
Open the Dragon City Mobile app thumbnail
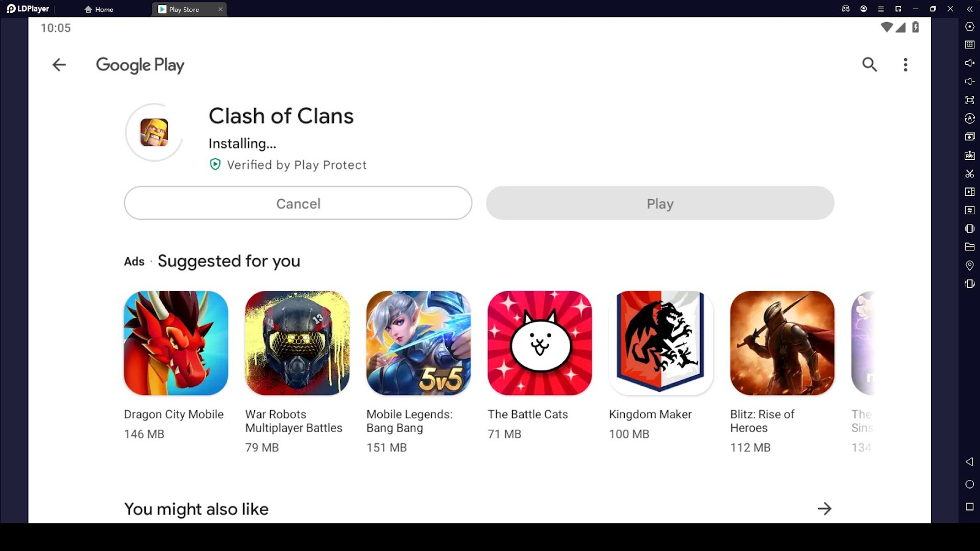[176, 343]
